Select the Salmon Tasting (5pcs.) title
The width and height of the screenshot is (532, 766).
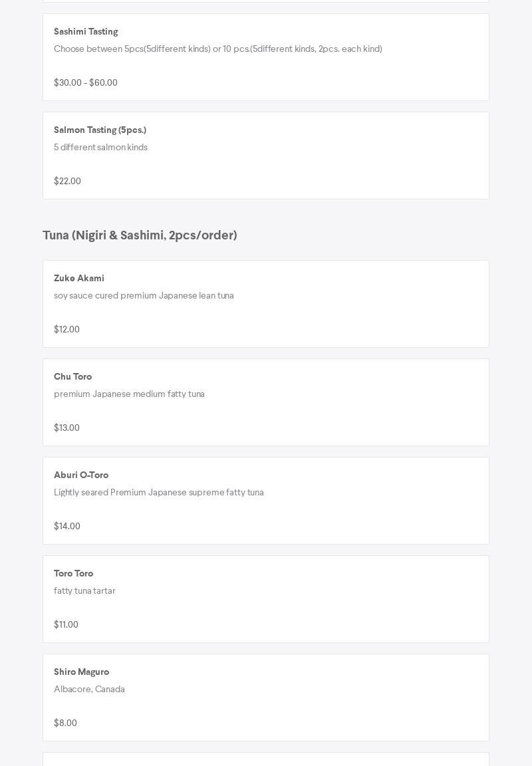(x=100, y=130)
